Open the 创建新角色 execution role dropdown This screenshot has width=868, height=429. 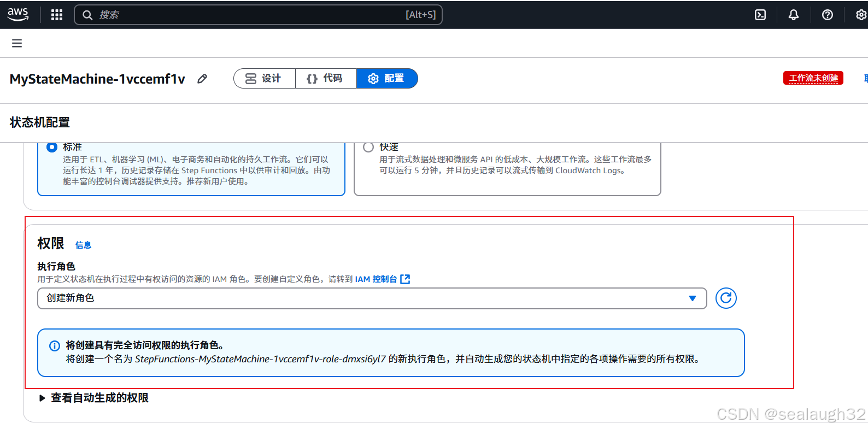372,298
